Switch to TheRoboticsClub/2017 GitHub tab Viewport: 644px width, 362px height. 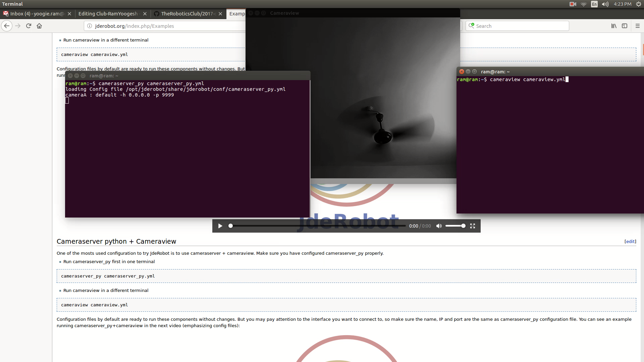188,14
